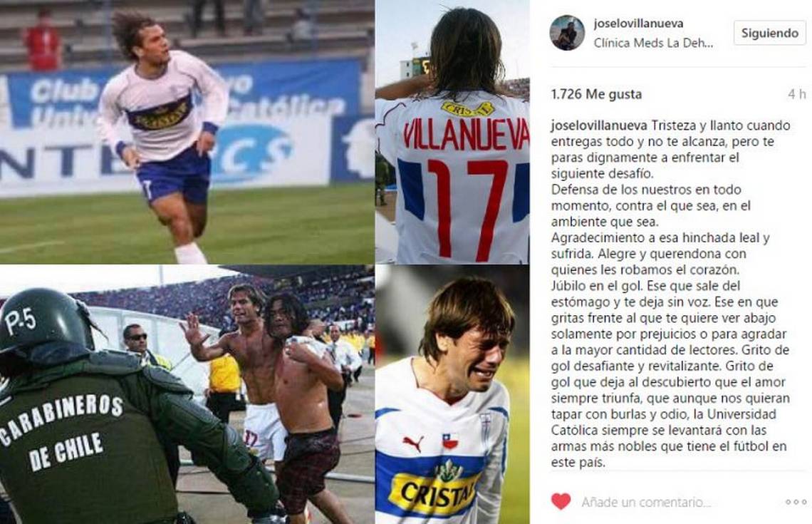Open the Carabineros de Chile police photo

pos(187,394)
